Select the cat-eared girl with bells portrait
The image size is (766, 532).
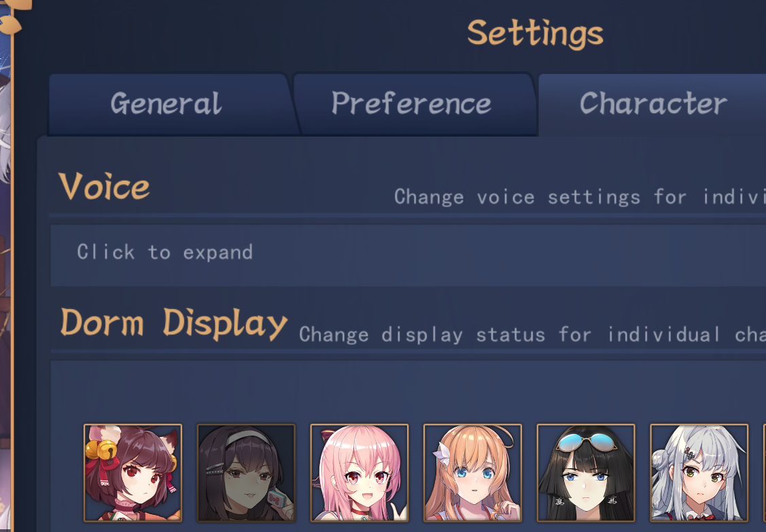133,472
